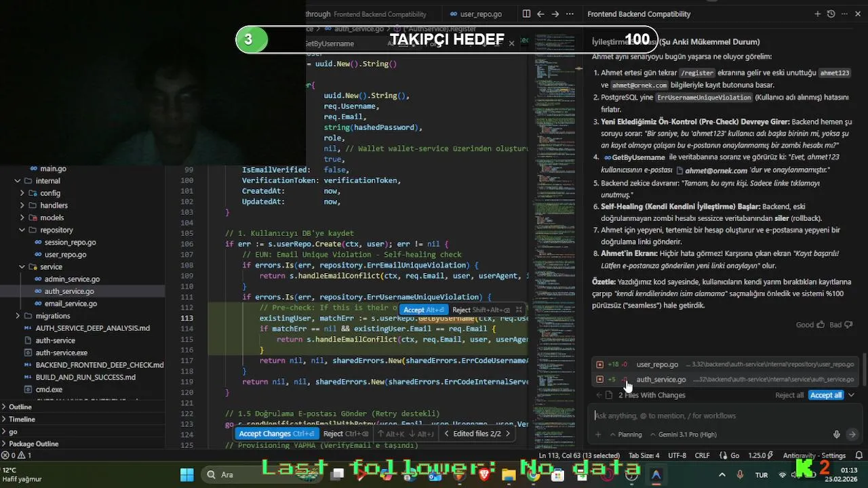Mark the response Bad with thumbs down

coord(840,325)
